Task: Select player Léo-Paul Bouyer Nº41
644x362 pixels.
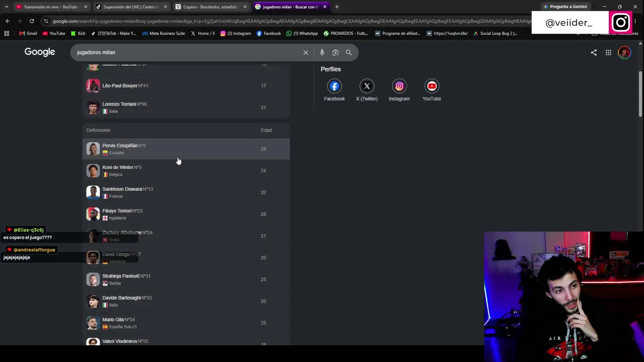Action: click(x=186, y=85)
